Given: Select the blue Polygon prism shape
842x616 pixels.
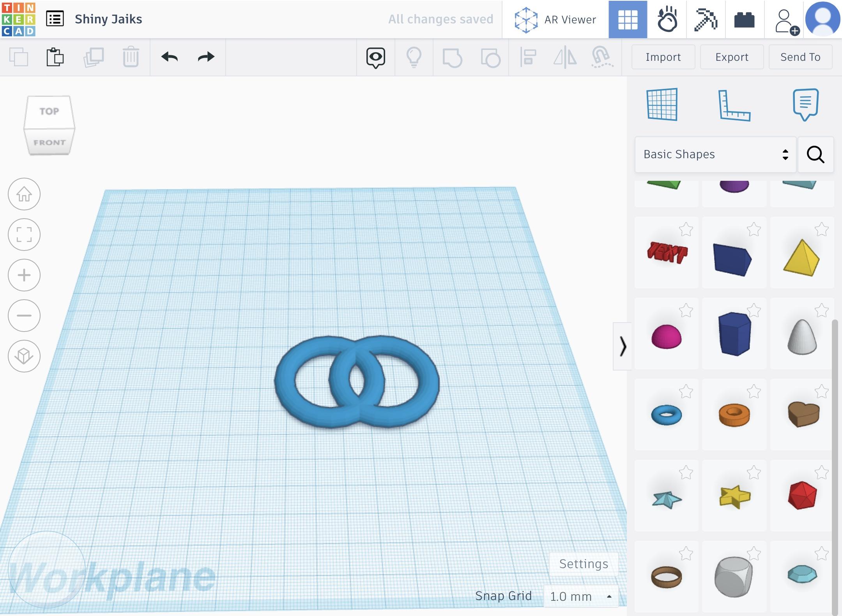Looking at the screenshot, I should click(x=734, y=334).
